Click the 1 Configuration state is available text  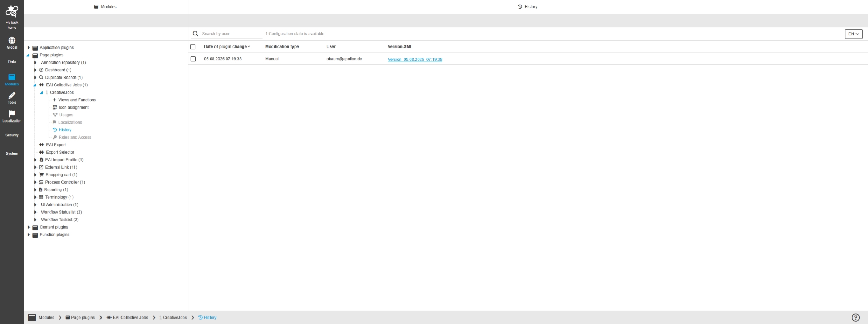point(295,34)
